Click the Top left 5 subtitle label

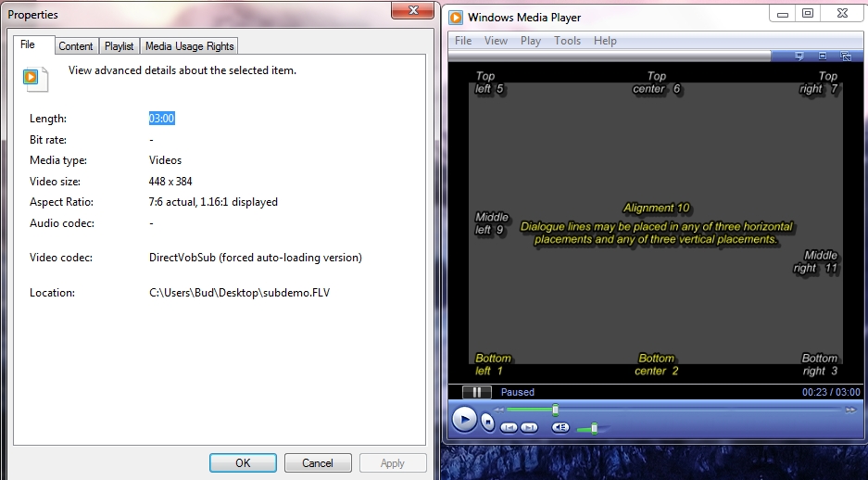tap(489, 82)
